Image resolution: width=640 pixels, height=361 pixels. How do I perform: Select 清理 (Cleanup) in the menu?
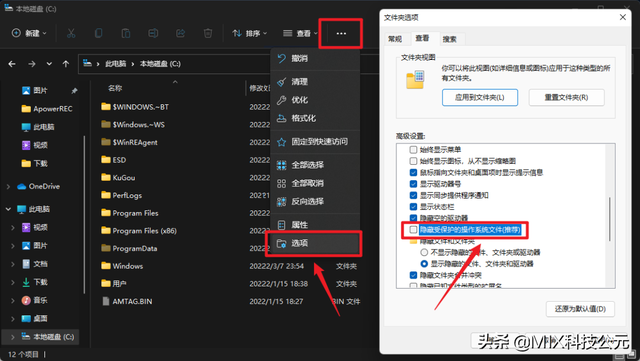[315, 82]
